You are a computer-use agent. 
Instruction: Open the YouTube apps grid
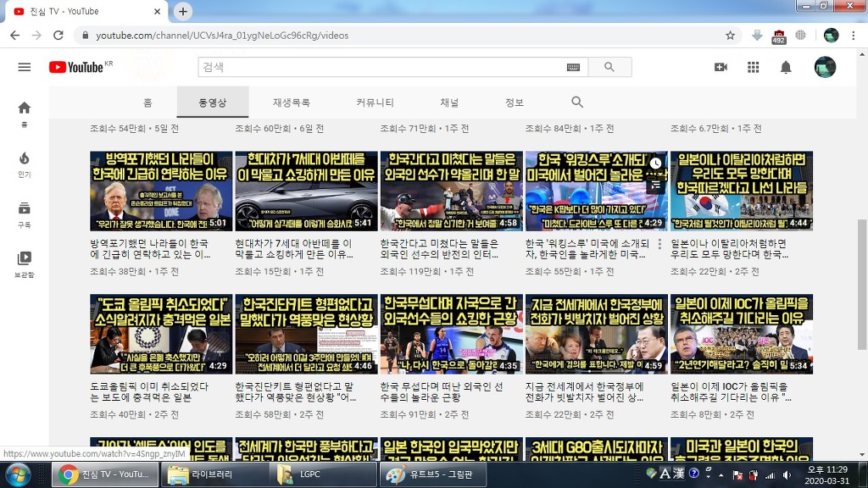753,68
